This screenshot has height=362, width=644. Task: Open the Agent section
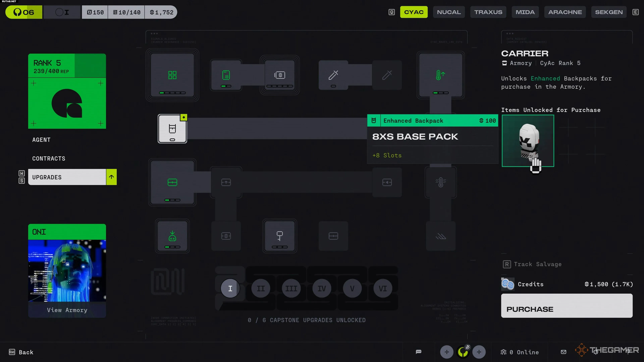click(x=41, y=140)
